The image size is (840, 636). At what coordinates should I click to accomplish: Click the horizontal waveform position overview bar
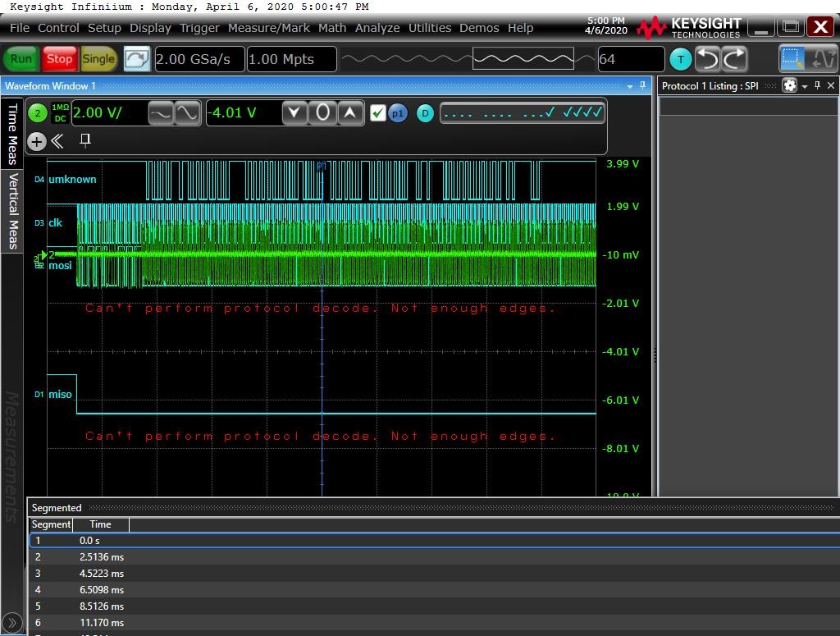(x=468, y=59)
